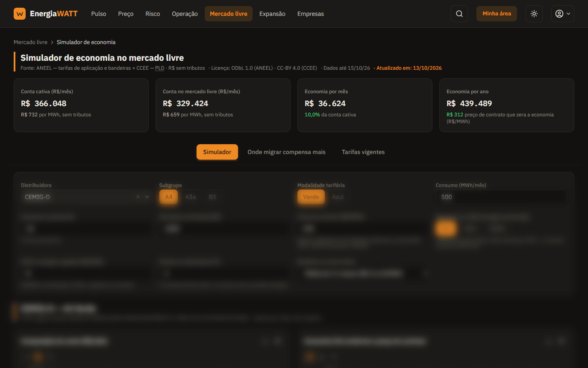Go to the Pulso menu
Image resolution: width=588 pixels, height=368 pixels.
click(x=99, y=14)
